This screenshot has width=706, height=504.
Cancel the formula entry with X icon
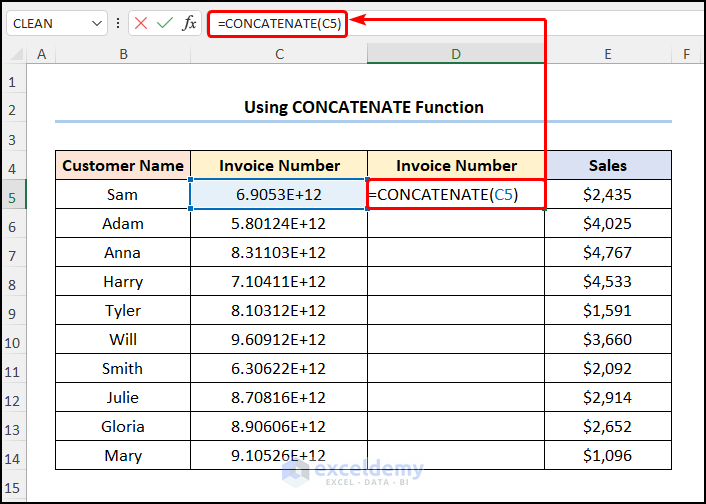coord(141,23)
